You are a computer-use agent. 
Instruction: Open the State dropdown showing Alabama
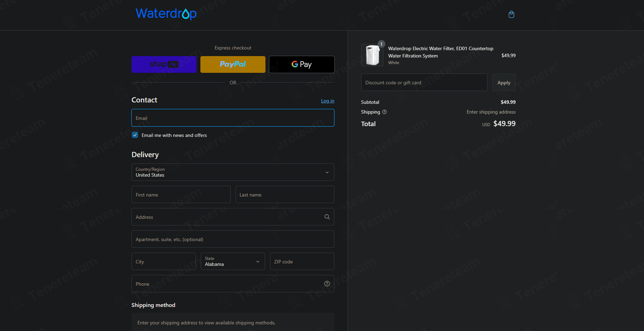coord(233,261)
